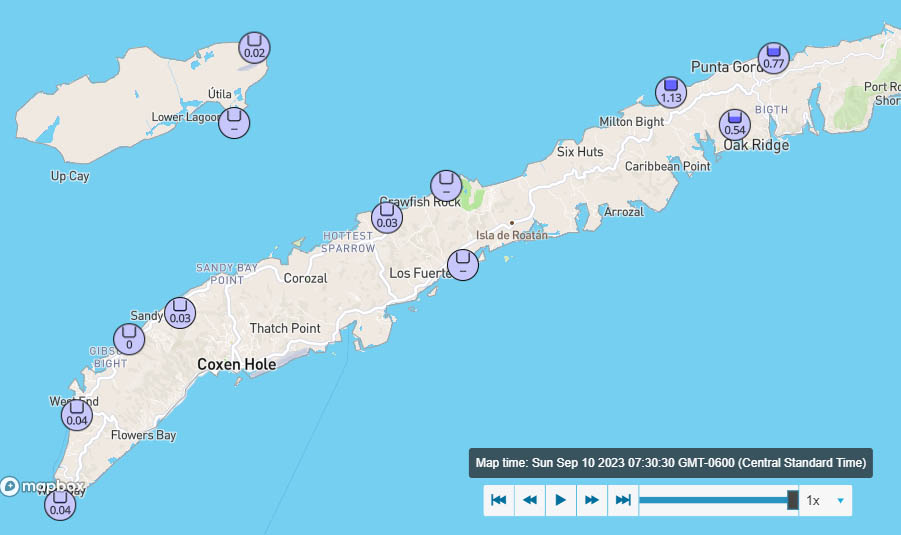Select the 0.77 gauge near Punta Gorda

(x=772, y=58)
